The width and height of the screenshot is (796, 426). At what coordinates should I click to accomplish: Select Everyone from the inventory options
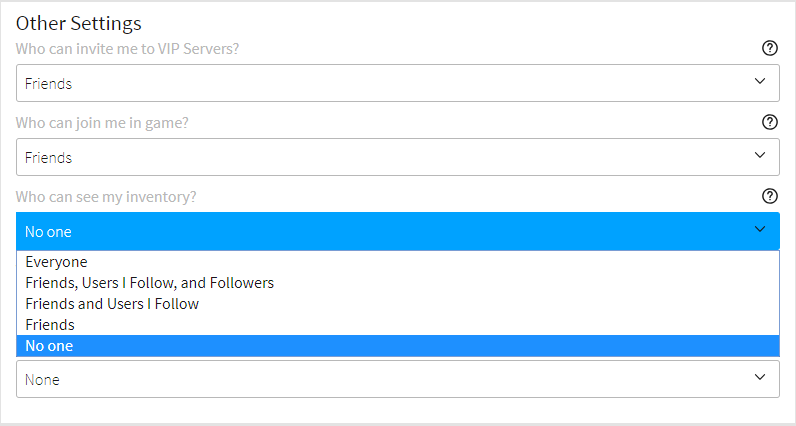click(56, 262)
